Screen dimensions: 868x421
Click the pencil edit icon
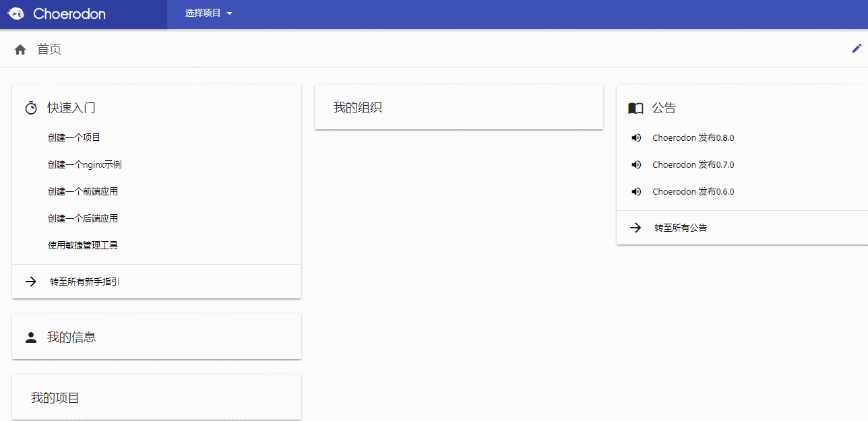[857, 48]
